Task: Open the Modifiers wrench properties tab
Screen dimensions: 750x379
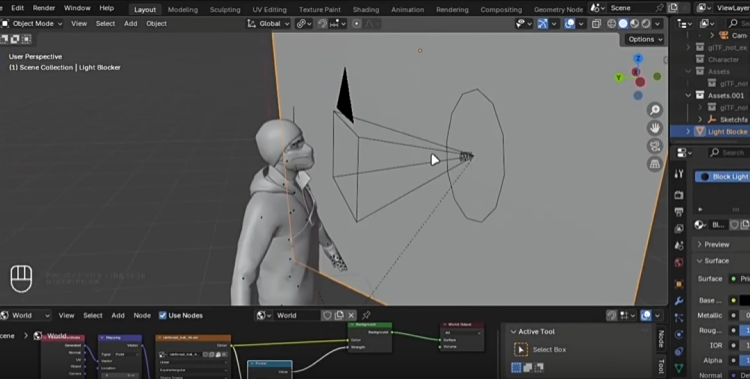Action: 679,301
